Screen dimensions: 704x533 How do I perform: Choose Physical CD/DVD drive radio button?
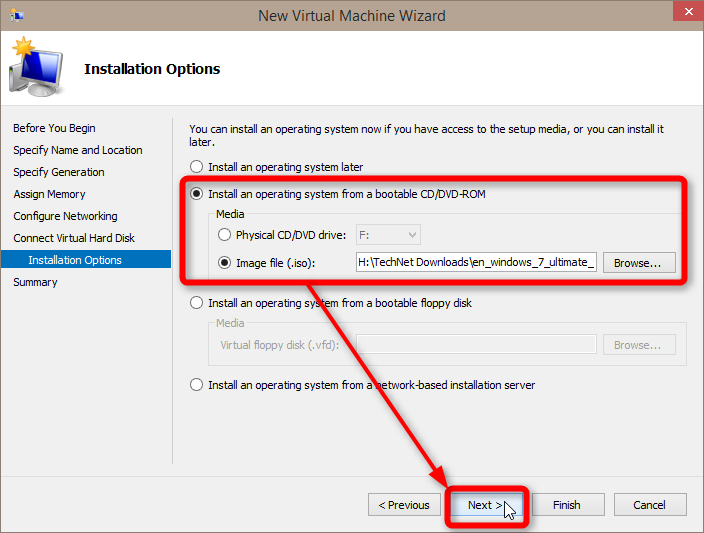[x=224, y=235]
